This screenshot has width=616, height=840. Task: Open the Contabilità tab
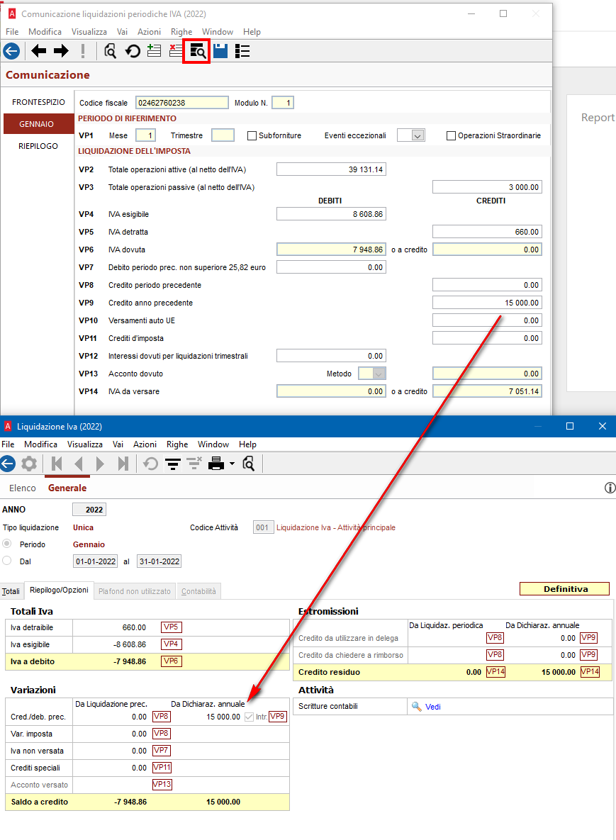tap(198, 591)
